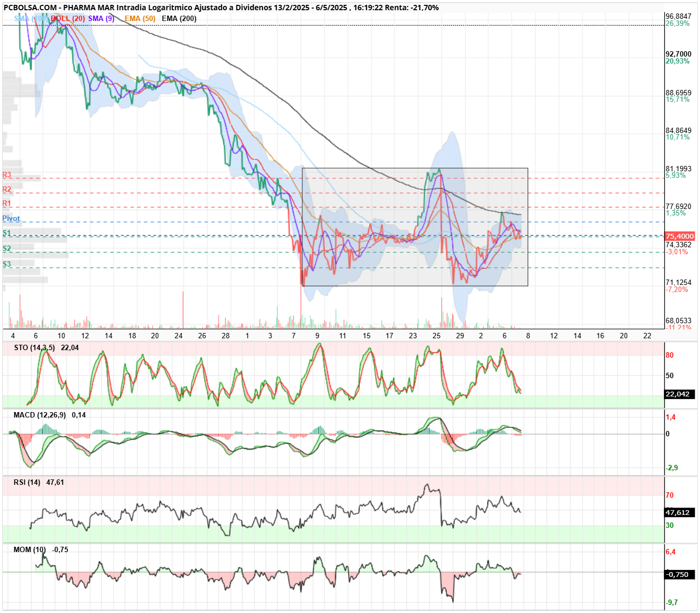Click the MOM (10) indicator label
The height and width of the screenshot is (613, 700).
click(x=30, y=549)
